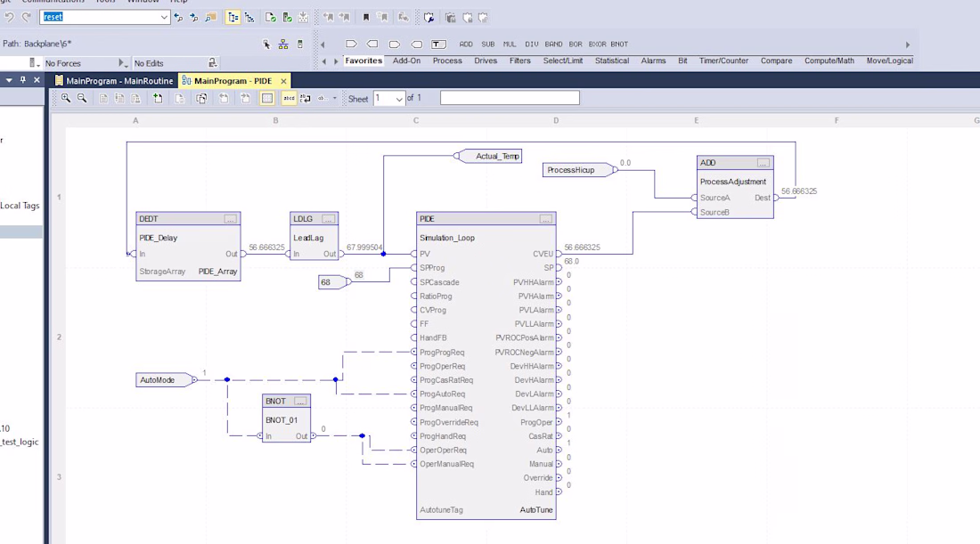Select the Output Wire Connector element icon
The image size is (980, 544).
pyautogui.click(x=416, y=45)
